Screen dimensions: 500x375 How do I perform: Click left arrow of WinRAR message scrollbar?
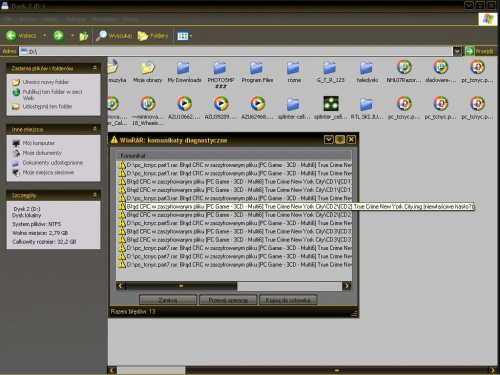click(120, 286)
